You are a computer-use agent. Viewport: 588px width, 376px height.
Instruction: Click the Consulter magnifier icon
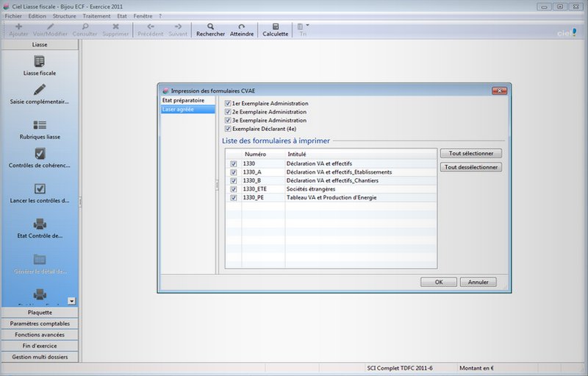click(x=85, y=26)
